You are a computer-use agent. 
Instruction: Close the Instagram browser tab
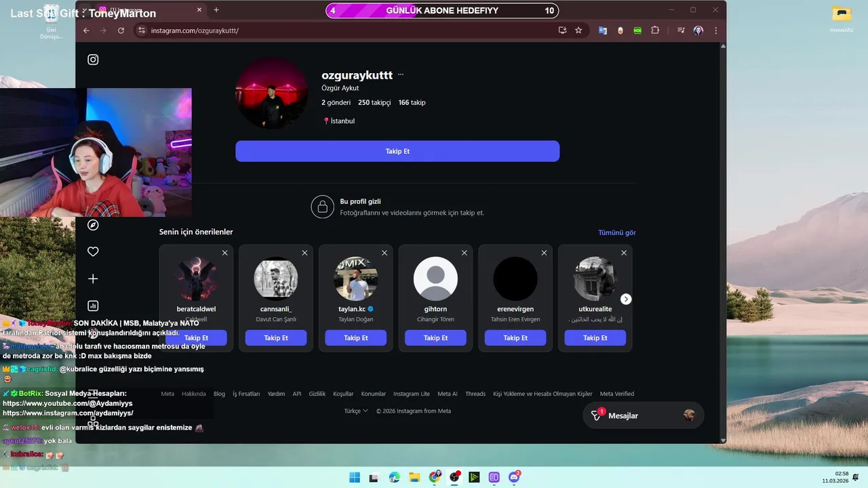199,10
